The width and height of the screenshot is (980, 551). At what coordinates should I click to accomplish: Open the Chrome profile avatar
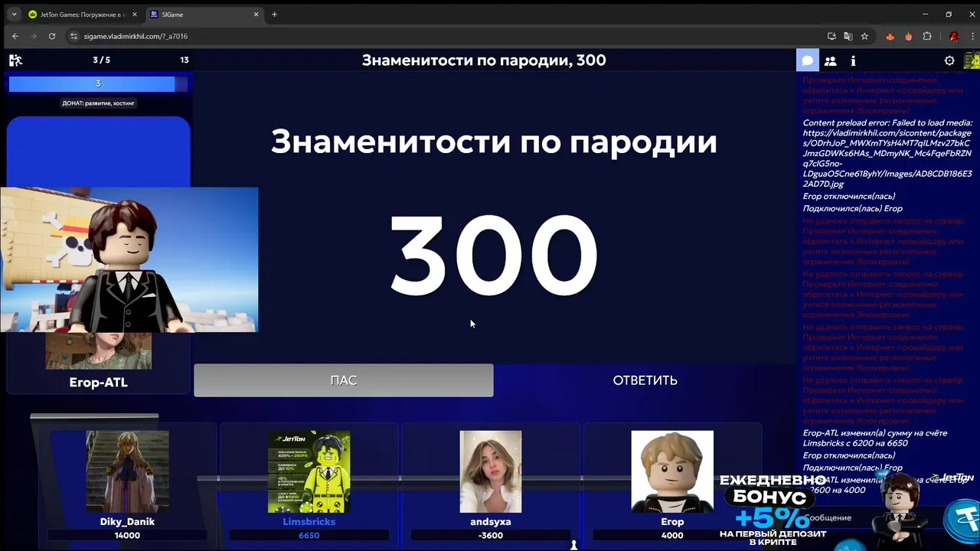[954, 36]
